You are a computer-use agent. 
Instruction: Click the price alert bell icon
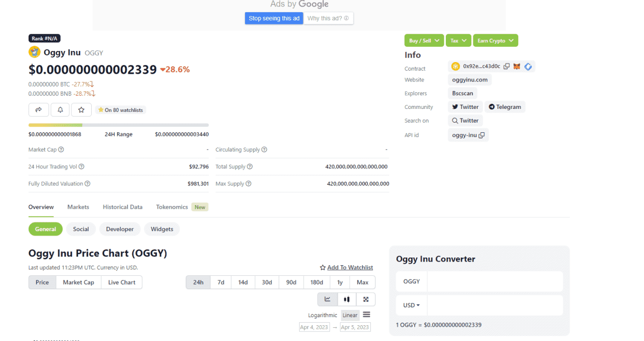tap(60, 109)
